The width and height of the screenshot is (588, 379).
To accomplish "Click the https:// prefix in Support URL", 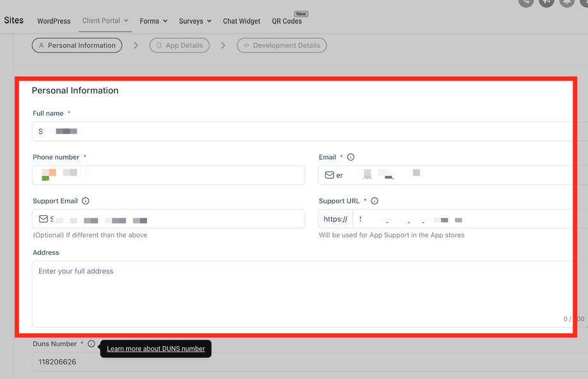I will click(336, 219).
